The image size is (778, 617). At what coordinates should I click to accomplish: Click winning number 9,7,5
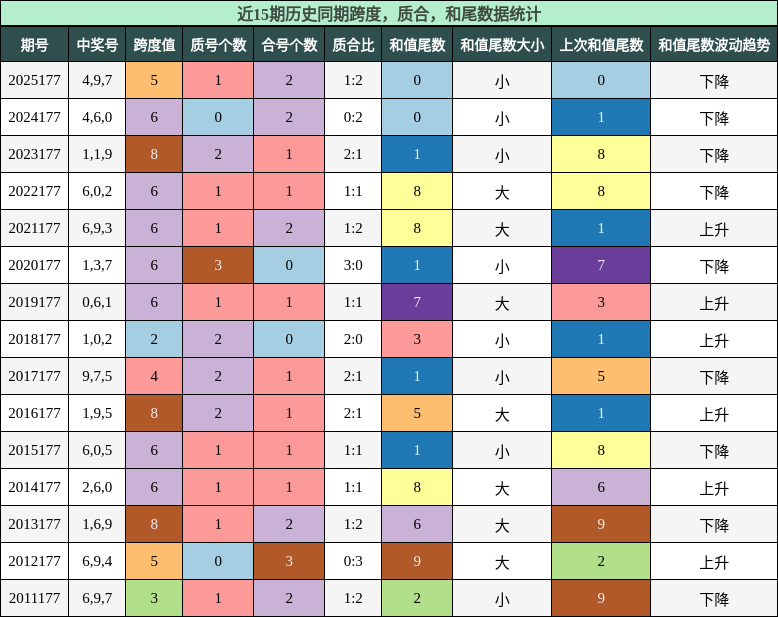point(97,376)
